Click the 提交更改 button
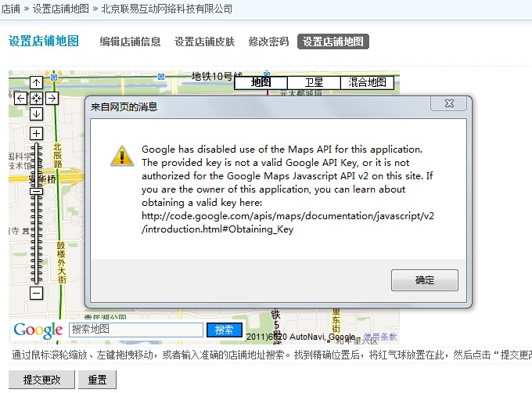The height and width of the screenshot is (393, 532). (x=41, y=380)
